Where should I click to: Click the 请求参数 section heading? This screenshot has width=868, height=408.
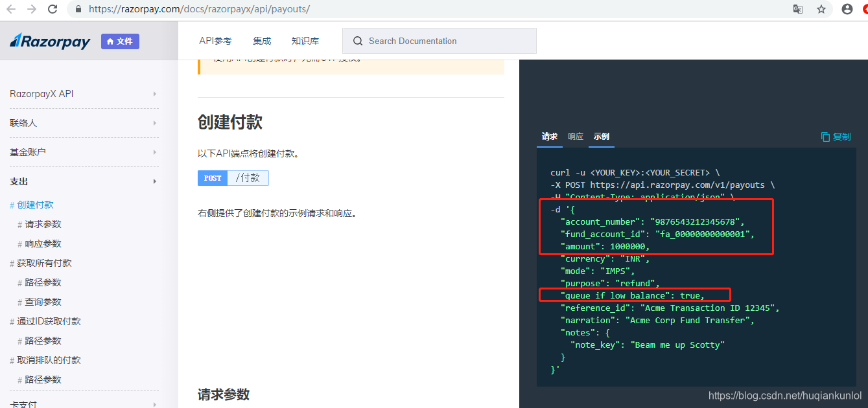click(x=224, y=394)
